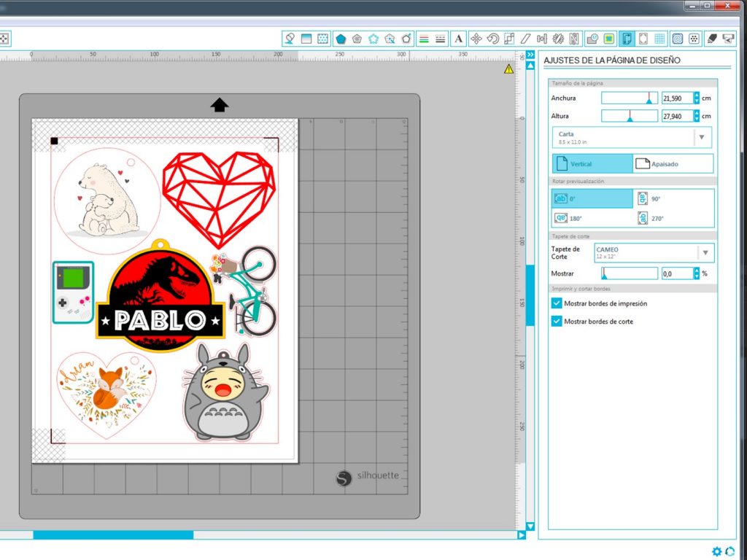Screen dimensions: 747x560
Task: Open the Fill Color panel (paint bucket)
Action: pos(290,39)
